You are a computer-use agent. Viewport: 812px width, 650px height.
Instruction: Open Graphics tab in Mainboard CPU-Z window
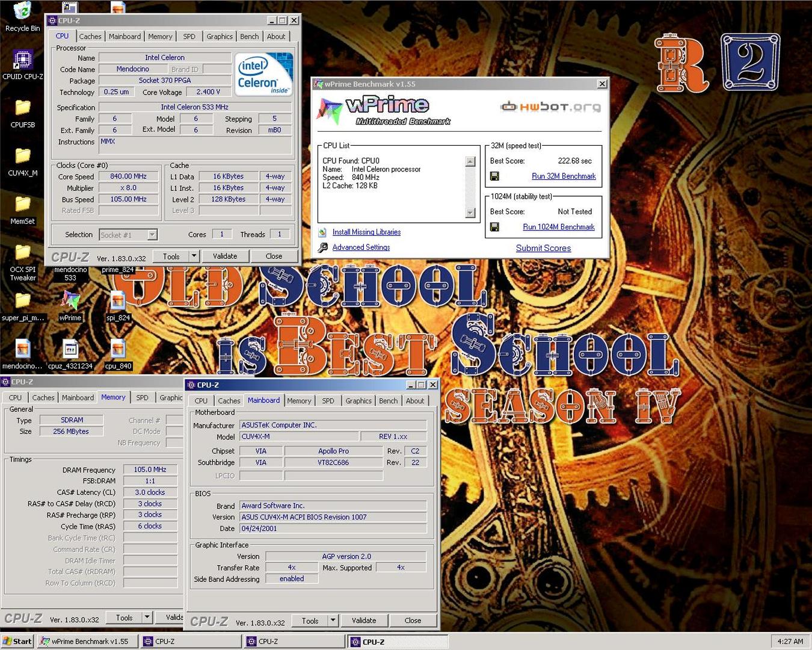358,401
